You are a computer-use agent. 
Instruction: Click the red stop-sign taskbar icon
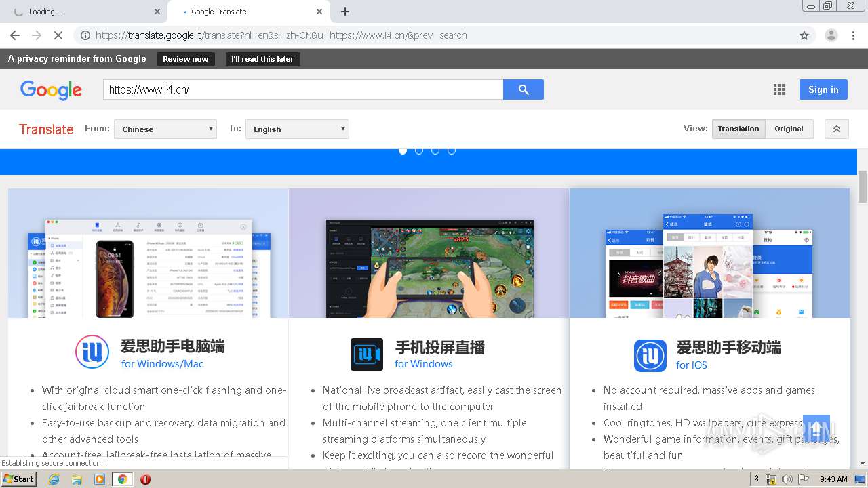[x=145, y=479]
